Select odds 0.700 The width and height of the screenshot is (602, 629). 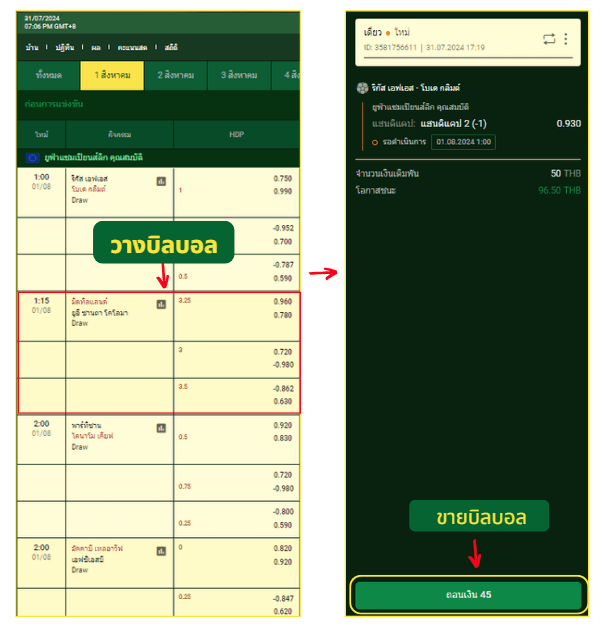pyautogui.click(x=282, y=241)
